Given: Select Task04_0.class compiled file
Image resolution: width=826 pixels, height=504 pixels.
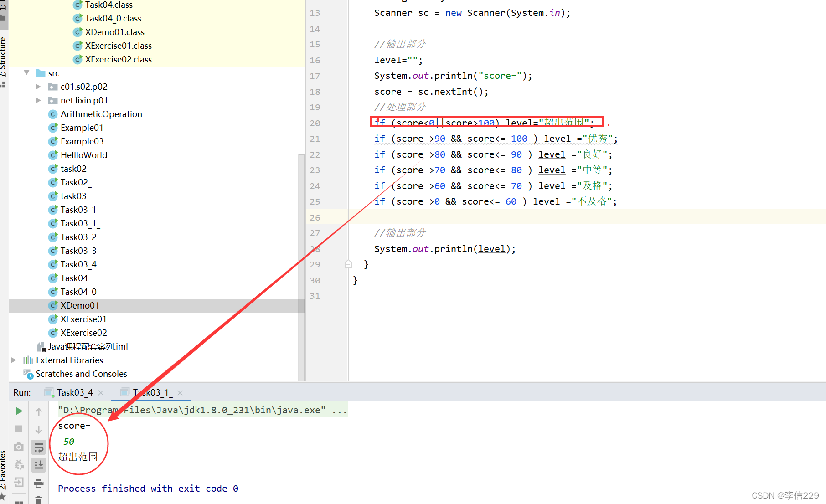Looking at the screenshot, I should (x=113, y=18).
